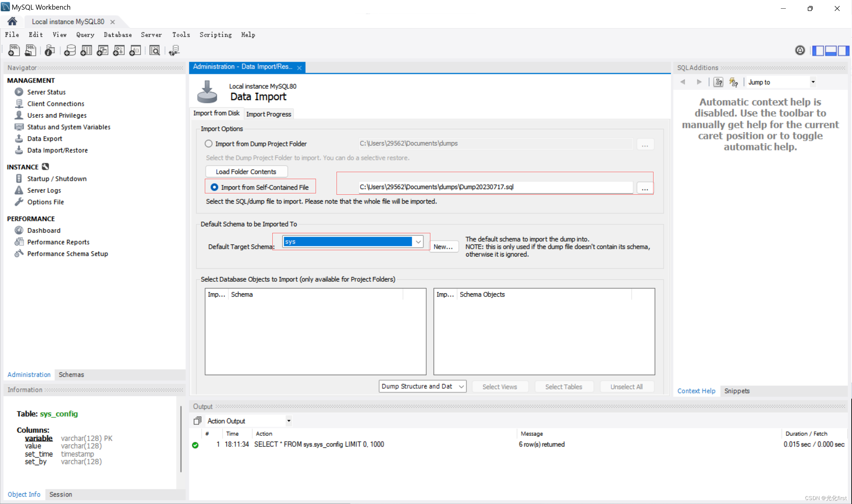Open SQL script file icon

pyautogui.click(x=30, y=50)
